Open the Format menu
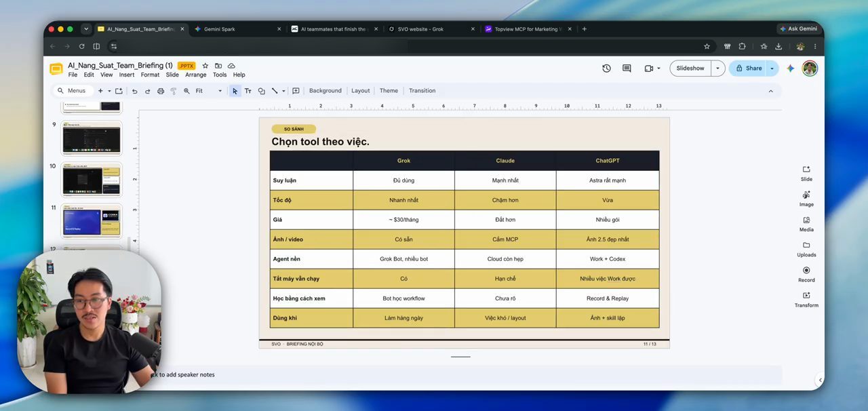The image size is (868, 411). pyautogui.click(x=150, y=75)
